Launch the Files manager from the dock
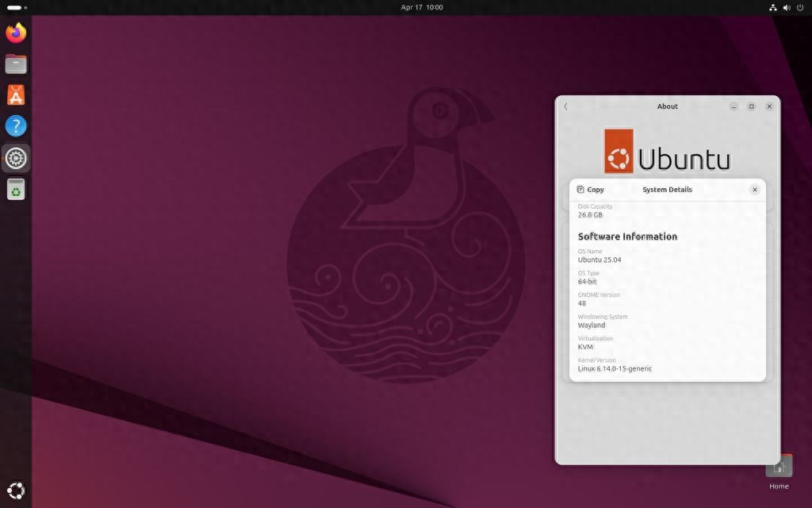This screenshot has height=508, width=812. pyautogui.click(x=16, y=64)
